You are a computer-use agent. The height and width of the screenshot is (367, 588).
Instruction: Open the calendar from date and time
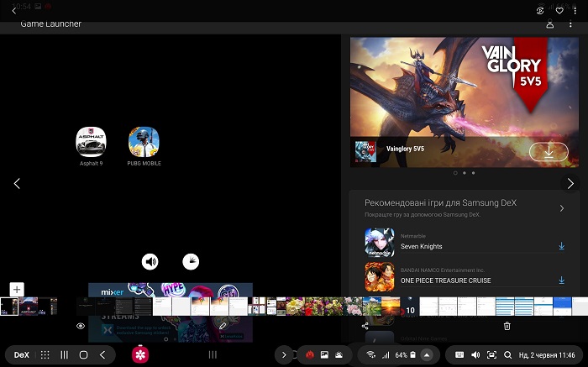pos(547,355)
